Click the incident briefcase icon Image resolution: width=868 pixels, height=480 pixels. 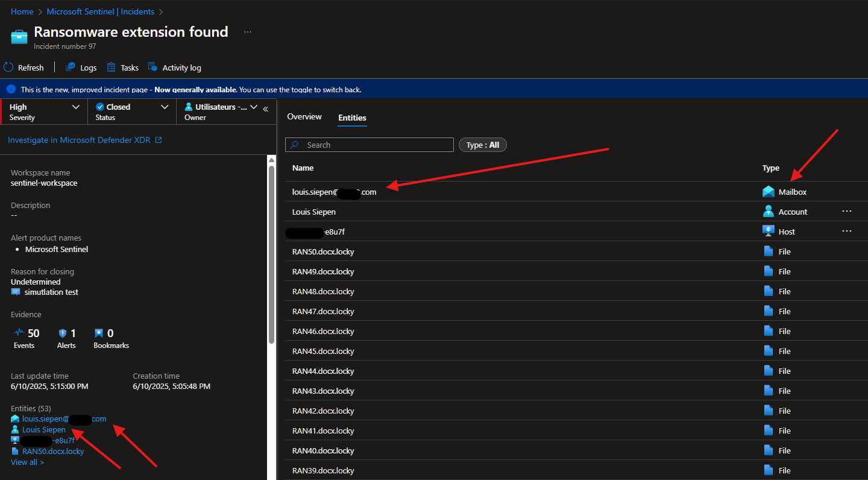click(x=19, y=37)
